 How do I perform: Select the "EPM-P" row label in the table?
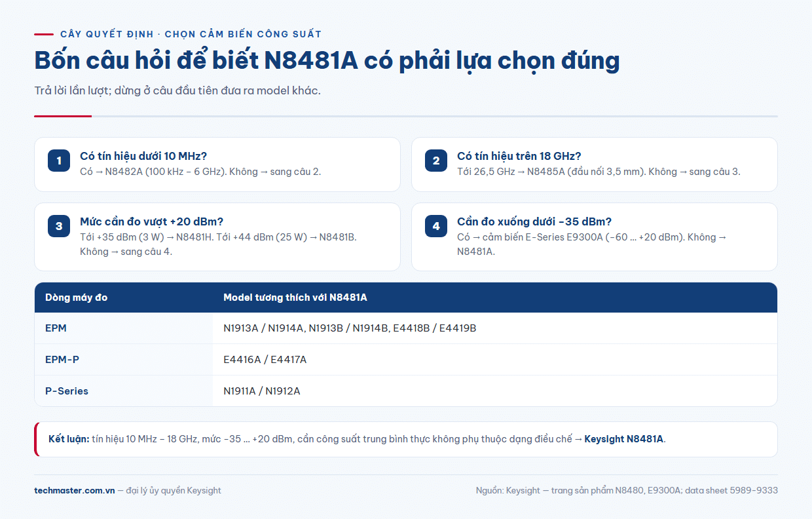pyautogui.click(x=62, y=359)
